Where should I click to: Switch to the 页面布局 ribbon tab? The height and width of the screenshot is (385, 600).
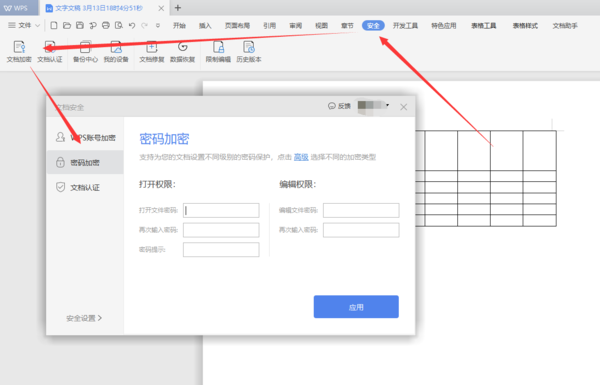click(x=237, y=26)
